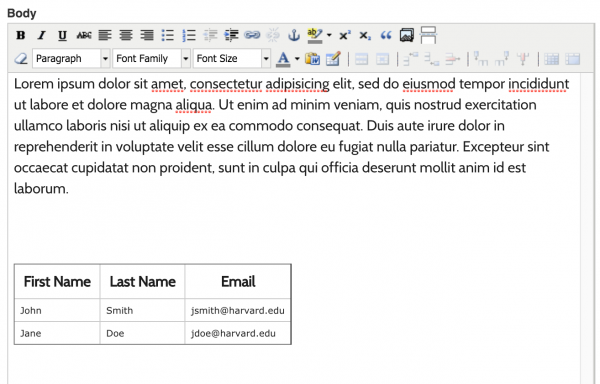
Task: Delete the table row
Action: click(x=453, y=59)
